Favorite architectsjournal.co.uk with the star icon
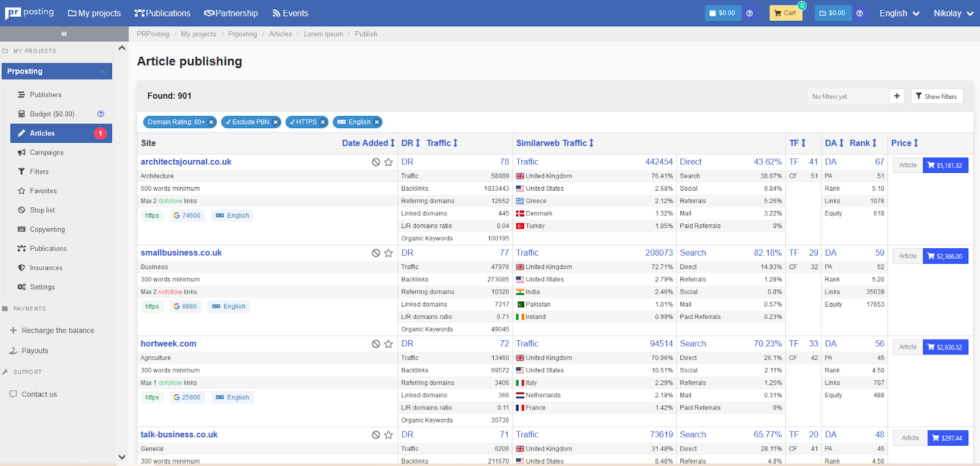The height and width of the screenshot is (466, 980). 388,162
